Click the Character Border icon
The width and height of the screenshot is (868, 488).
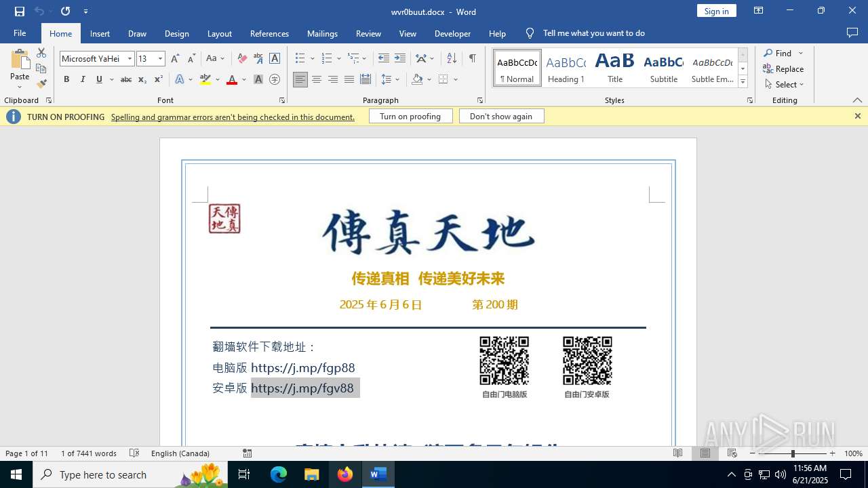tap(275, 59)
